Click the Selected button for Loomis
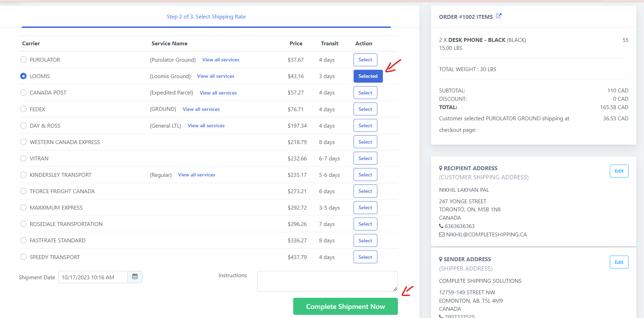Screen dimensions: 644x318 point(368,76)
